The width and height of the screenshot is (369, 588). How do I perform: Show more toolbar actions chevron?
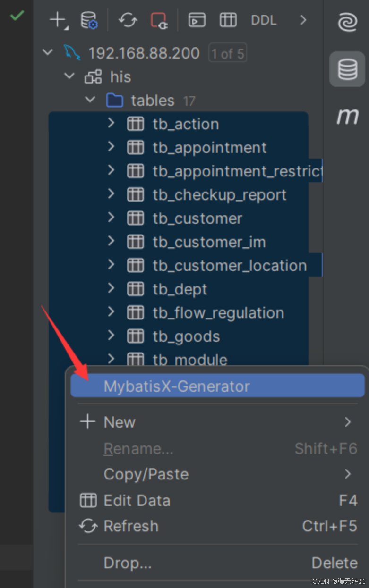303,20
